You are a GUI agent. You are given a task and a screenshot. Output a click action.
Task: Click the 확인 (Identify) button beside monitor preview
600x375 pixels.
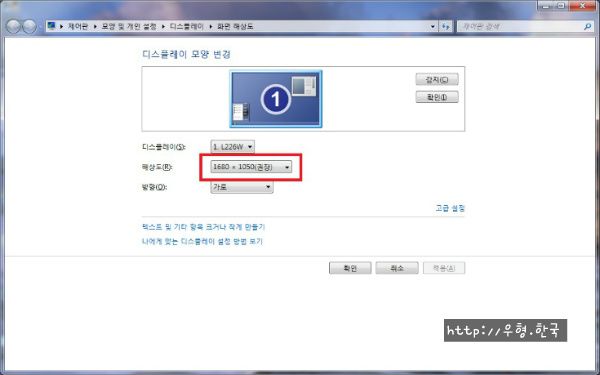437,97
